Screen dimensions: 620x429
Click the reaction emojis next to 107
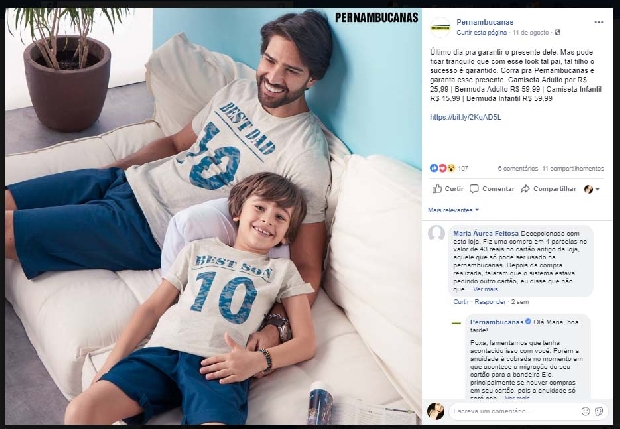click(x=442, y=168)
